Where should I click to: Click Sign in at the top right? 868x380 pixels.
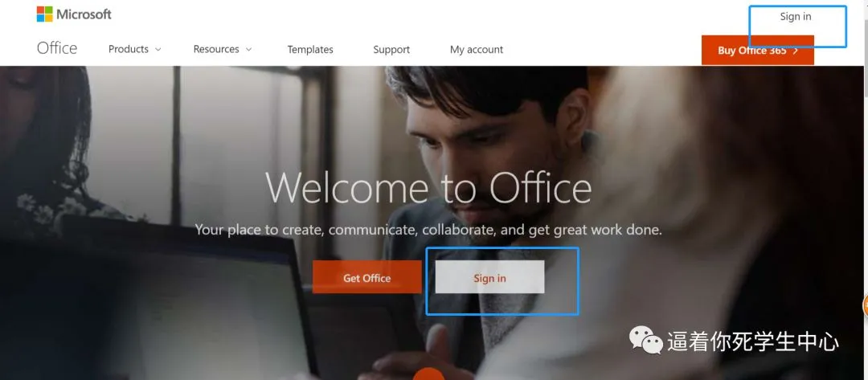click(796, 17)
